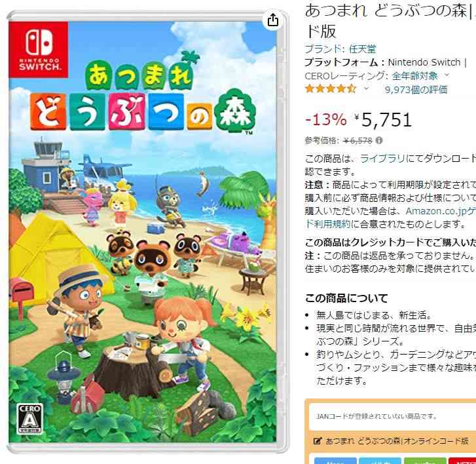The image size is (476, 464).
Task: Click the edit pencil icon beside オンラインコード版
Action: click(x=318, y=441)
